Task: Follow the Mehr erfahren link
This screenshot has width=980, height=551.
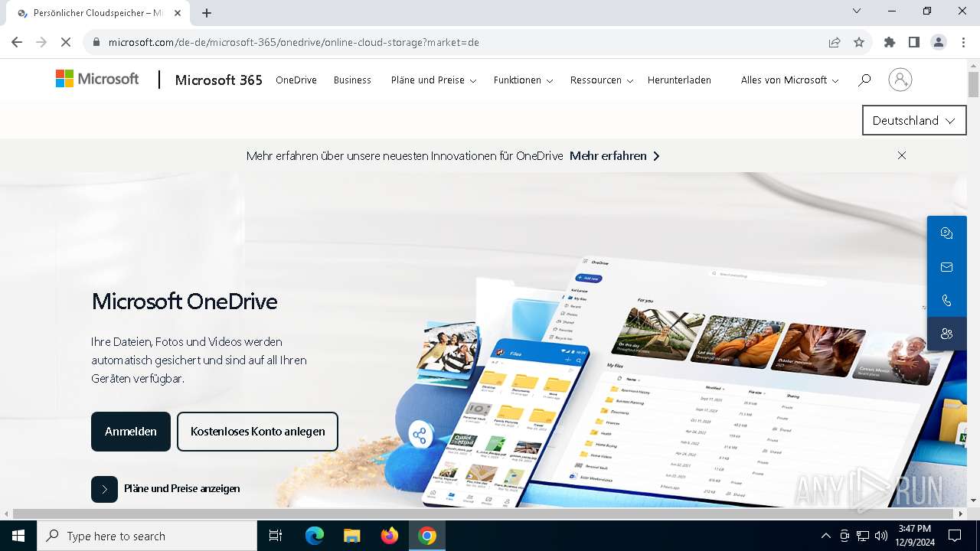Action: coord(614,155)
